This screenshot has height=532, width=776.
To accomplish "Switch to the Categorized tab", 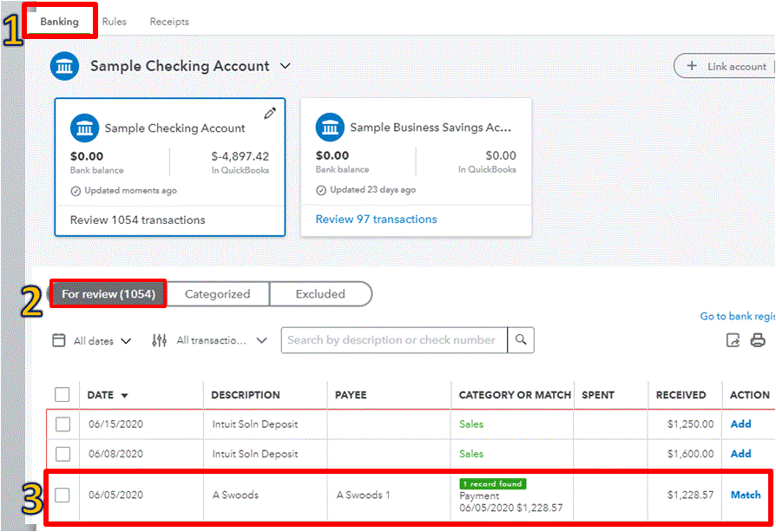I will [218, 294].
